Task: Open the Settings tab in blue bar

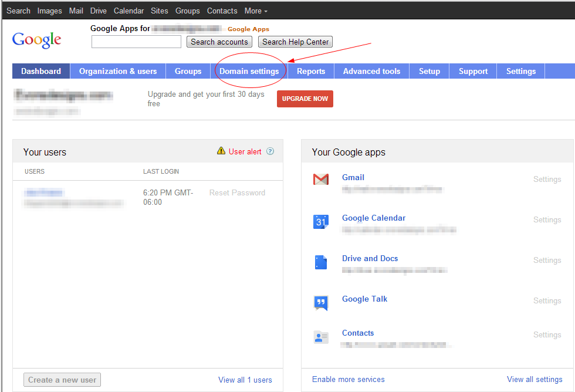Action: point(521,71)
